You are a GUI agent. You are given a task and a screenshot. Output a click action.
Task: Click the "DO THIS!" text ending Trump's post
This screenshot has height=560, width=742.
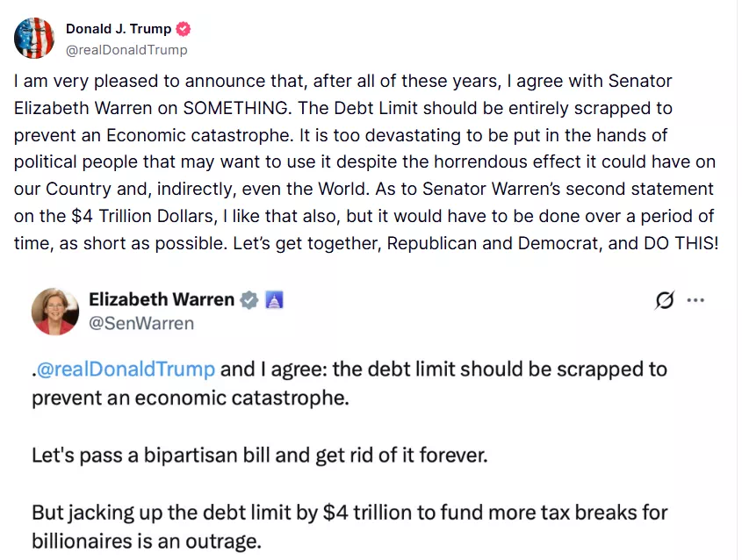click(681, 244)
